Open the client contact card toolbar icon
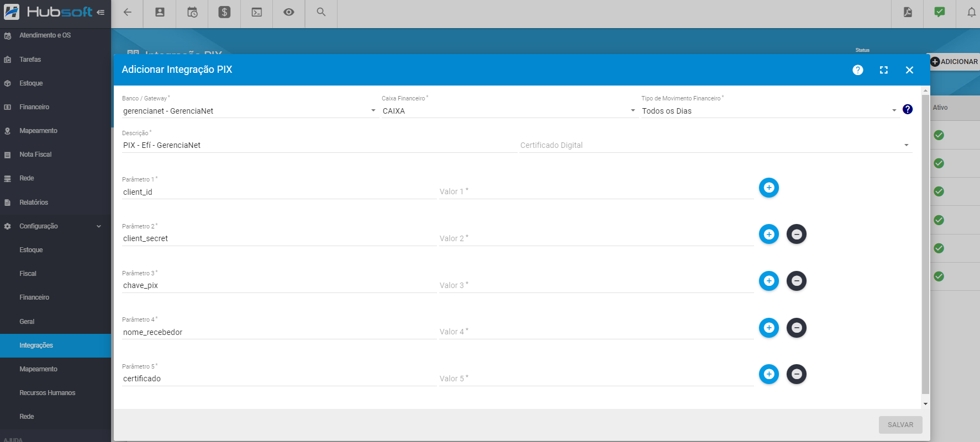 160,12
